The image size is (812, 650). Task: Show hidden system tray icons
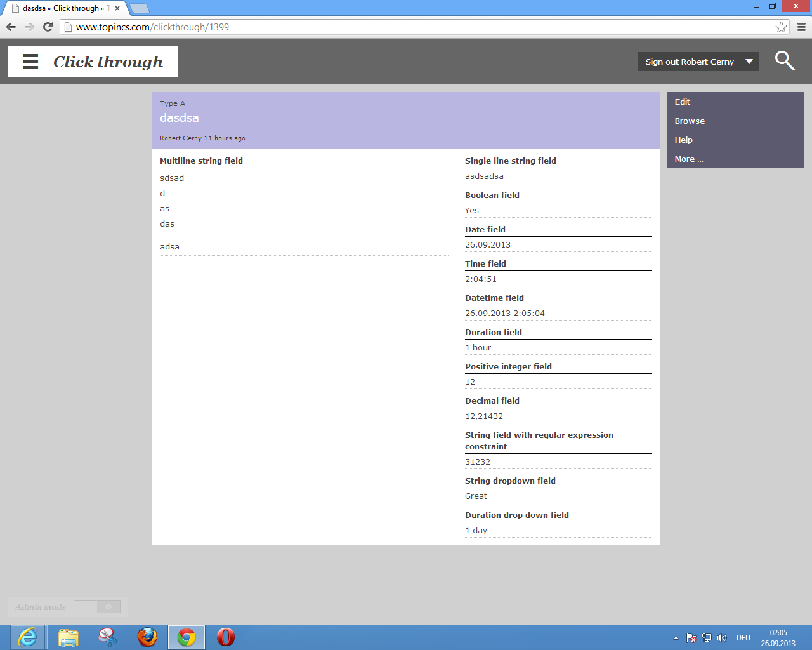676,638
